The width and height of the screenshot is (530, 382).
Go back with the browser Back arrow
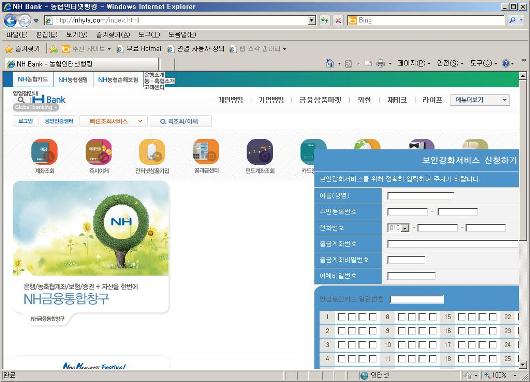tap(10, 21)
